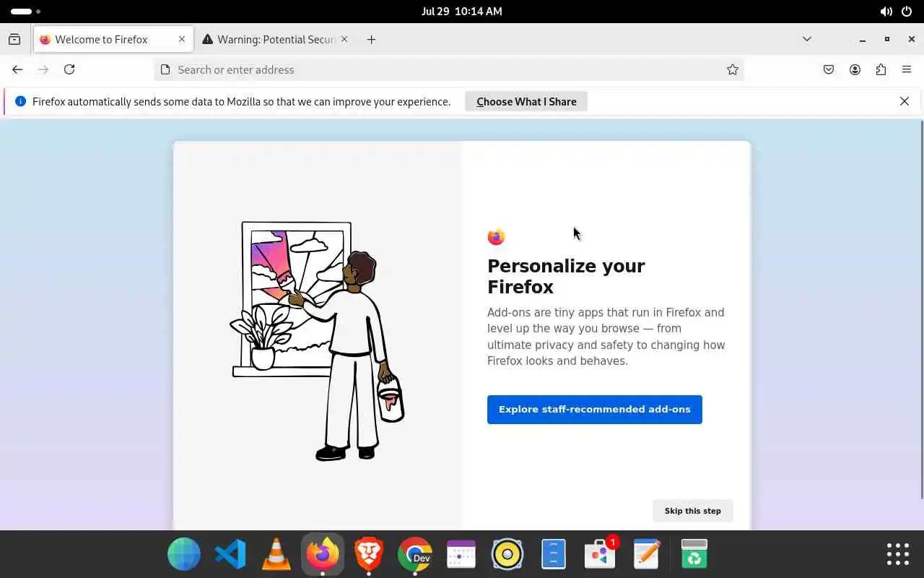Launch Visual Studio Code from dock

pos(230,555)
